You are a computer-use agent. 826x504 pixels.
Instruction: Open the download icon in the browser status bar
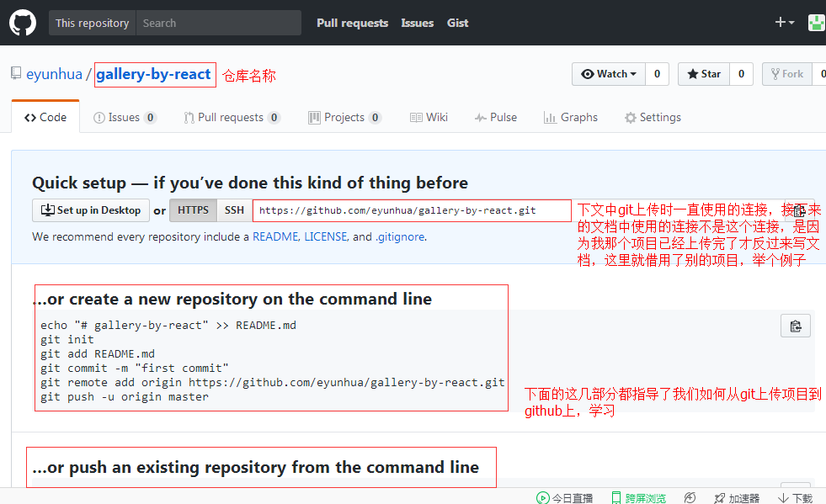(783, 497)
